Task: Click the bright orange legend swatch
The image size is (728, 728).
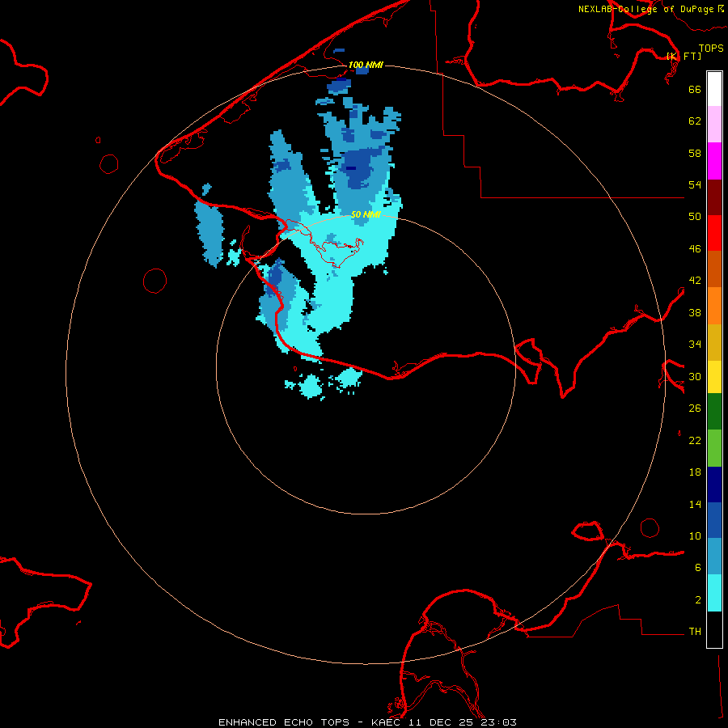Action: [714, 306]
